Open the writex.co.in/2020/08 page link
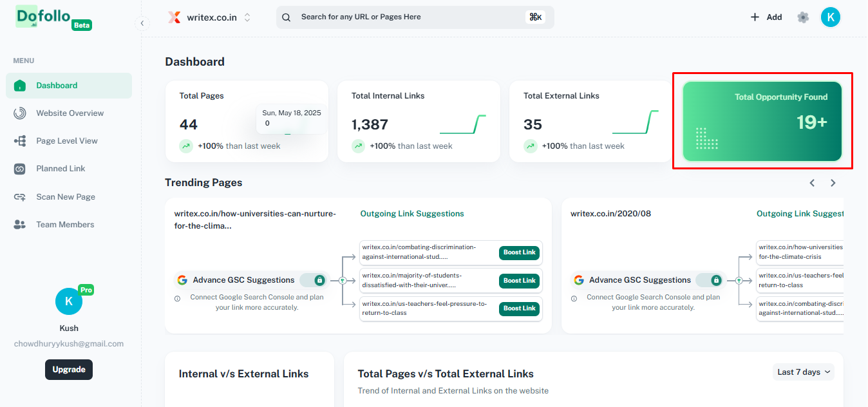 pos(610,214)
